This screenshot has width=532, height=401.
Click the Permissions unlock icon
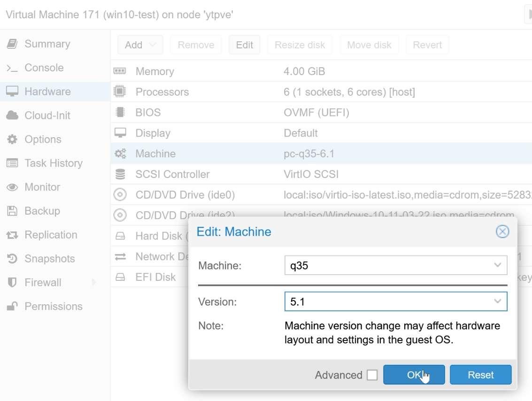pos(12,307)
